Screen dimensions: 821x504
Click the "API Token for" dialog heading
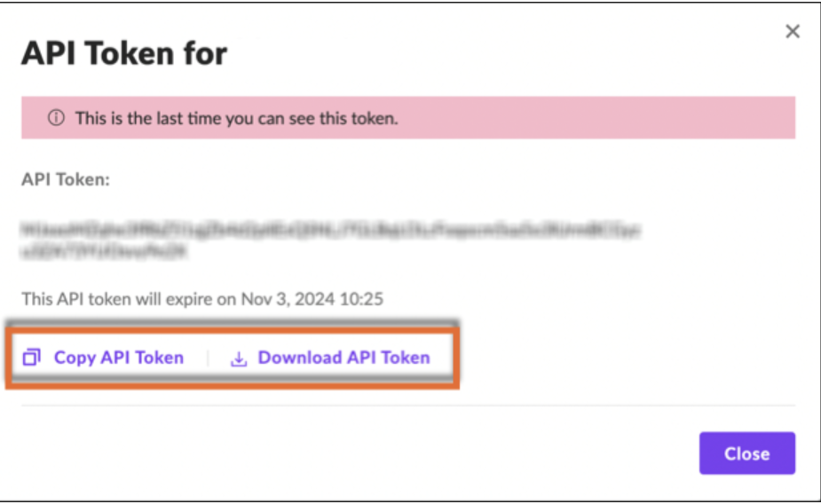click(124, 54)
